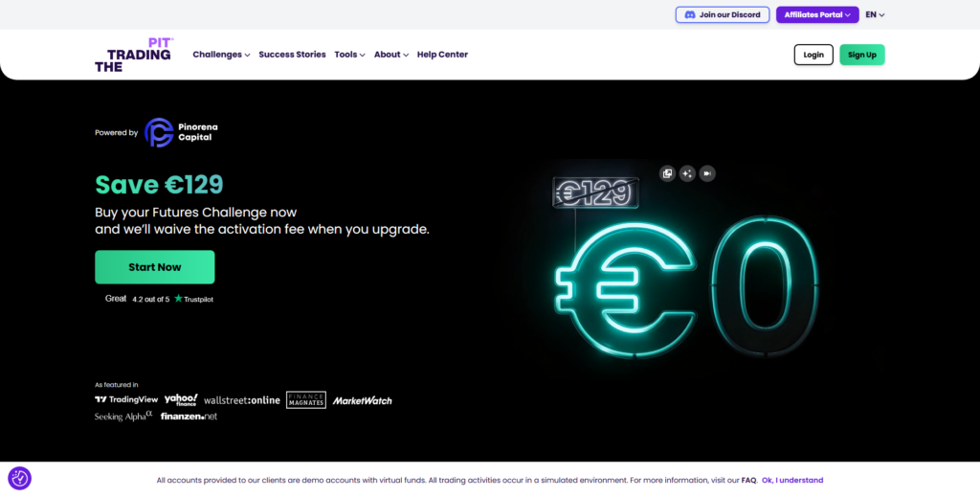Image resolution: width=980 pixels, height=498 pixels.
Task: Click The Trading Pit logo
Action: tap(133, 55)
